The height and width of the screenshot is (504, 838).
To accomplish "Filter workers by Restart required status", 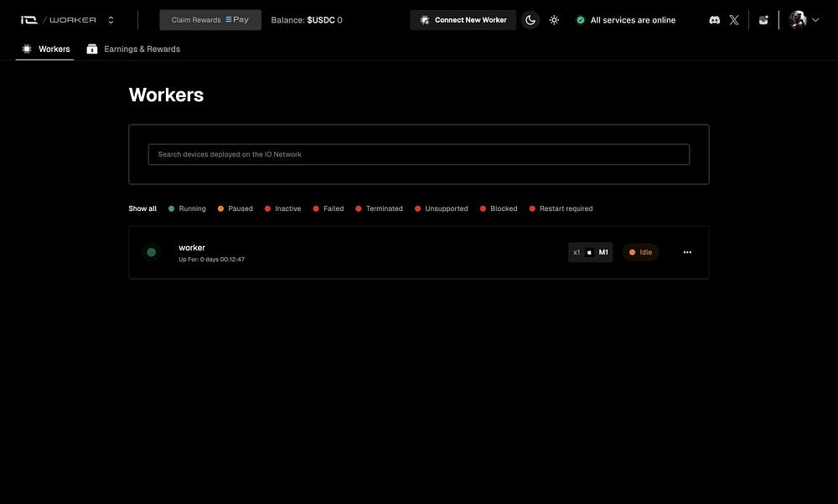I will pos(561,208).
